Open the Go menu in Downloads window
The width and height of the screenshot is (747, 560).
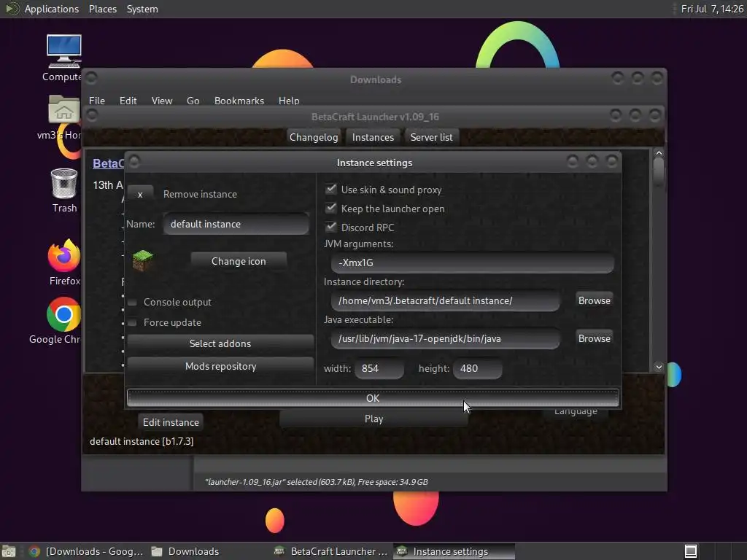pyautogui.click(x=193, y=101)
